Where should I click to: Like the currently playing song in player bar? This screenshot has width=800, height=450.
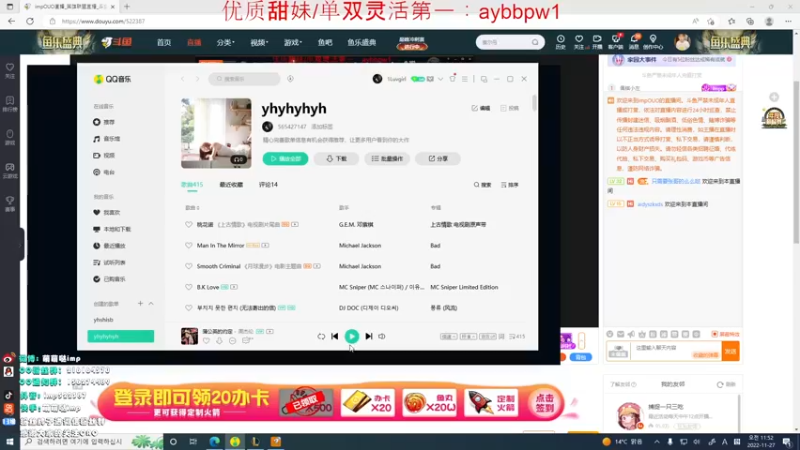[206, 340]
